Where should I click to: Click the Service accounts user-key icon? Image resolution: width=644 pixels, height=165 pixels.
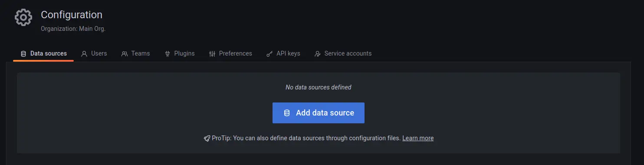318,54
